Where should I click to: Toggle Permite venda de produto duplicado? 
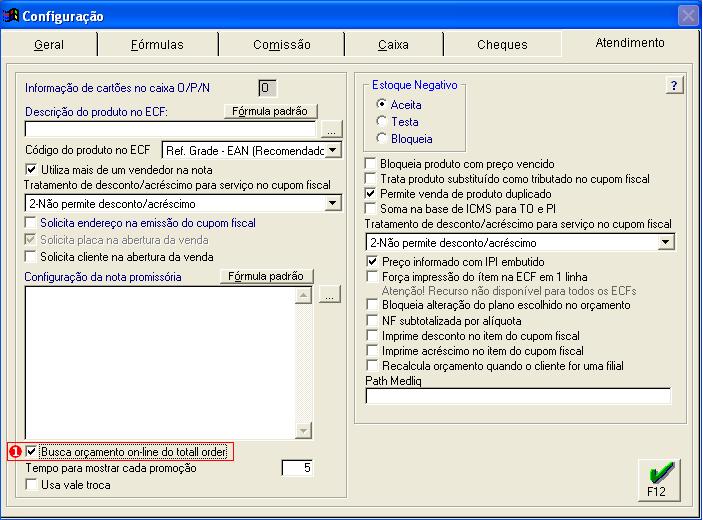click(x=458, y=194)
